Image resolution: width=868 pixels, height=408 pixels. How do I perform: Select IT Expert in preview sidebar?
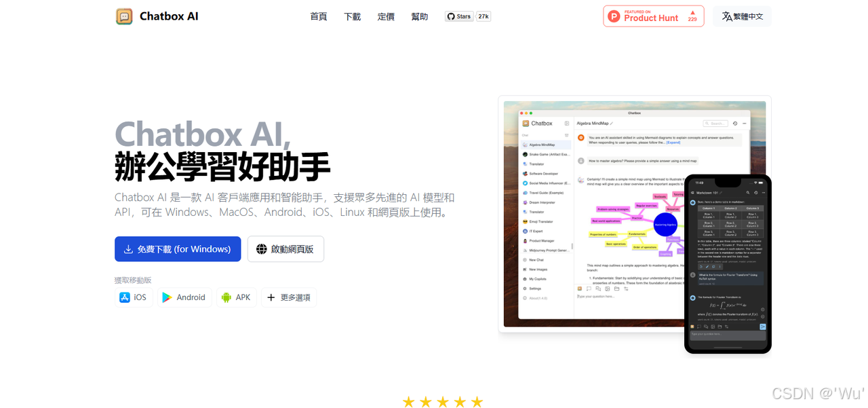pos(546,231)
